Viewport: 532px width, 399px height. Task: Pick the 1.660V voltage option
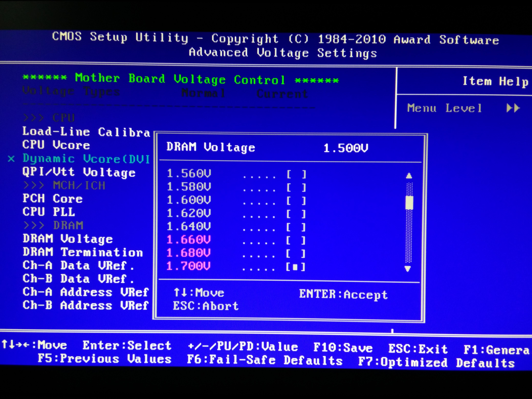pos(189,240)
